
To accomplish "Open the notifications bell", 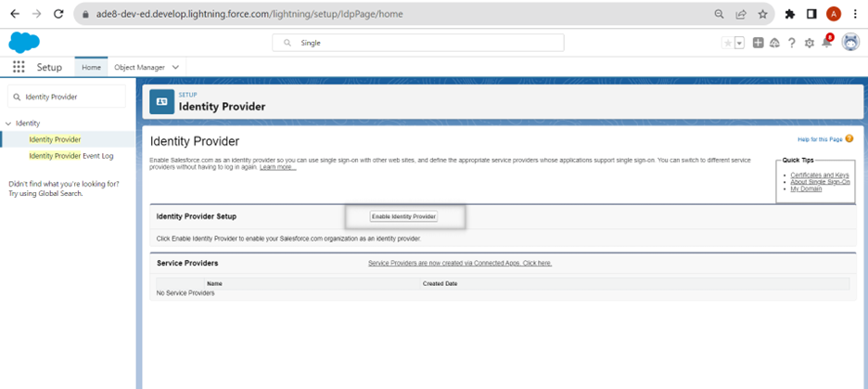I will click(x=827, y=43).
